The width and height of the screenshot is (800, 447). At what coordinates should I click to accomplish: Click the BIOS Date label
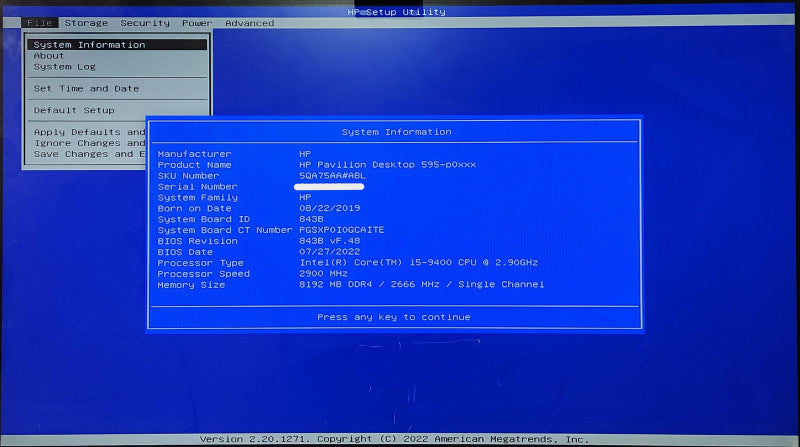coord(185,252)
